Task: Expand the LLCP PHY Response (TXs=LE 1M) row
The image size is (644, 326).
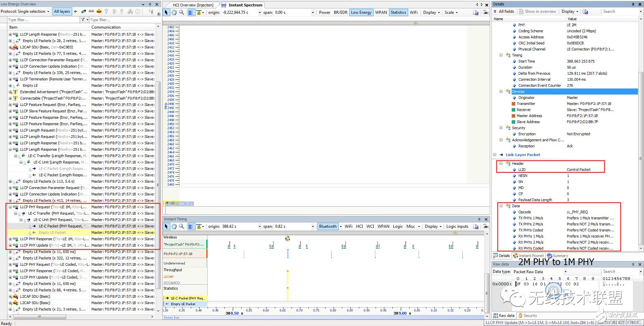Action: 10,239
